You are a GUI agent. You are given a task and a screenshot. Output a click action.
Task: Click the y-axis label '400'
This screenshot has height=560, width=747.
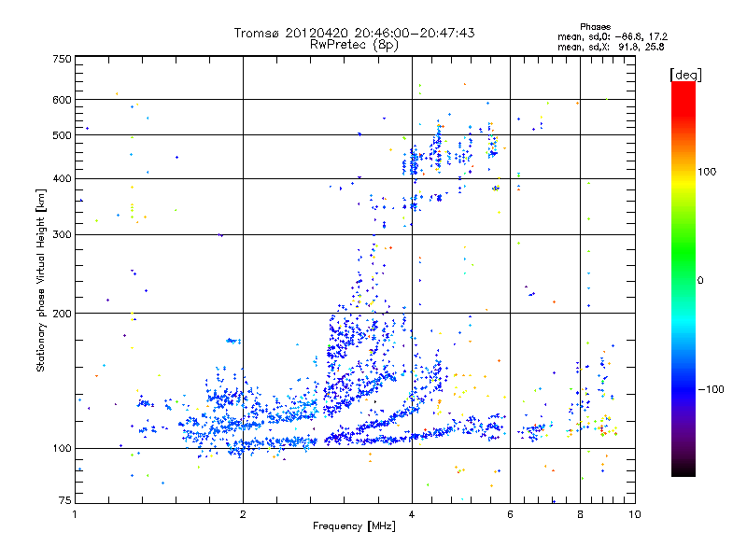tap(62, 179)
